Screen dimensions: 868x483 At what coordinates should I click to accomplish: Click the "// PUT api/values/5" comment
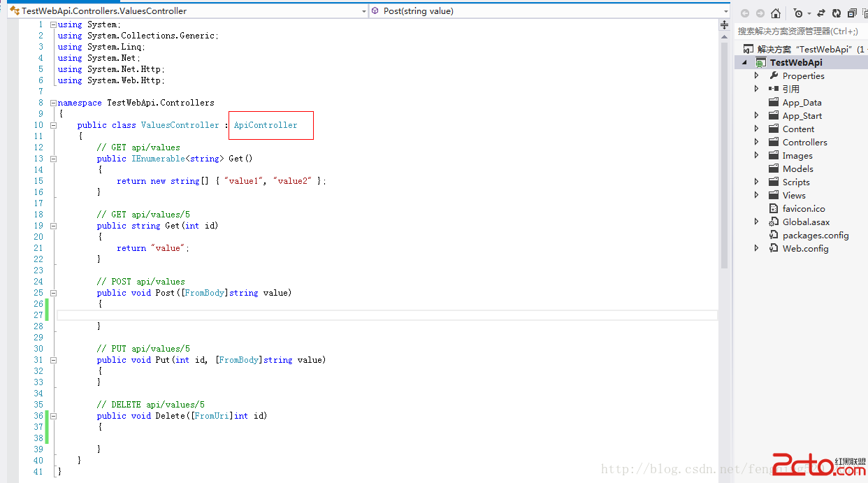coord(143,349)
